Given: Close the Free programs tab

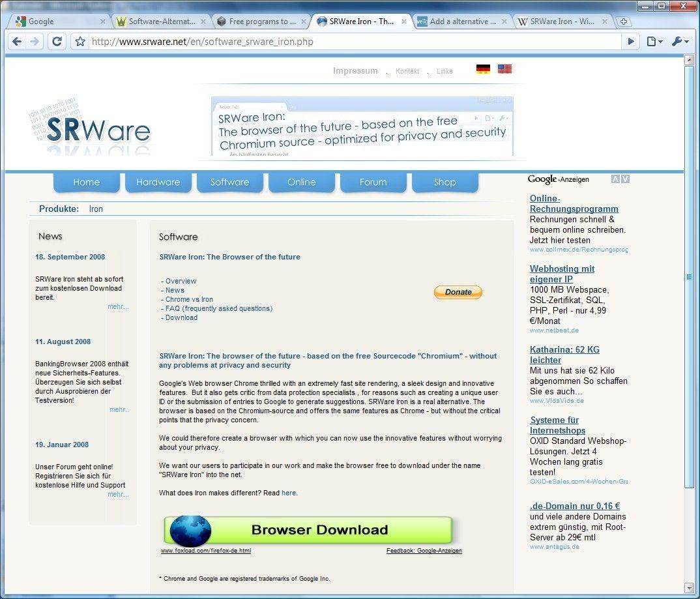Looking at the screenshot, I should pos(303,22).
